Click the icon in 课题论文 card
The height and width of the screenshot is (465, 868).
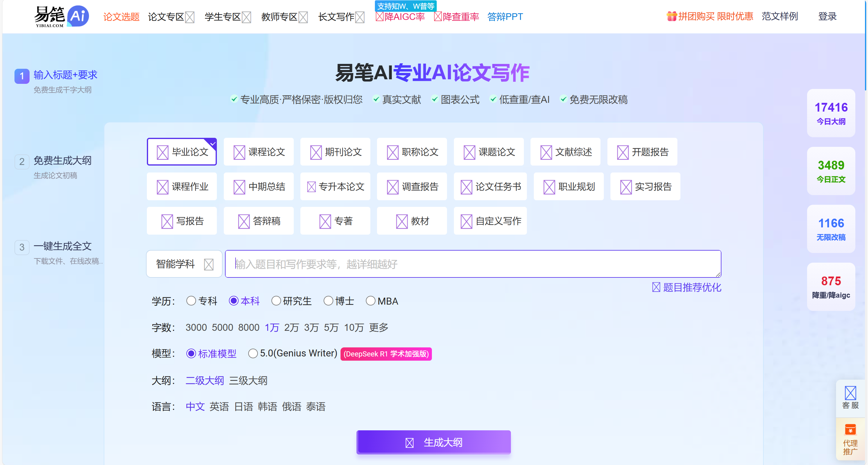coord(469,152)
